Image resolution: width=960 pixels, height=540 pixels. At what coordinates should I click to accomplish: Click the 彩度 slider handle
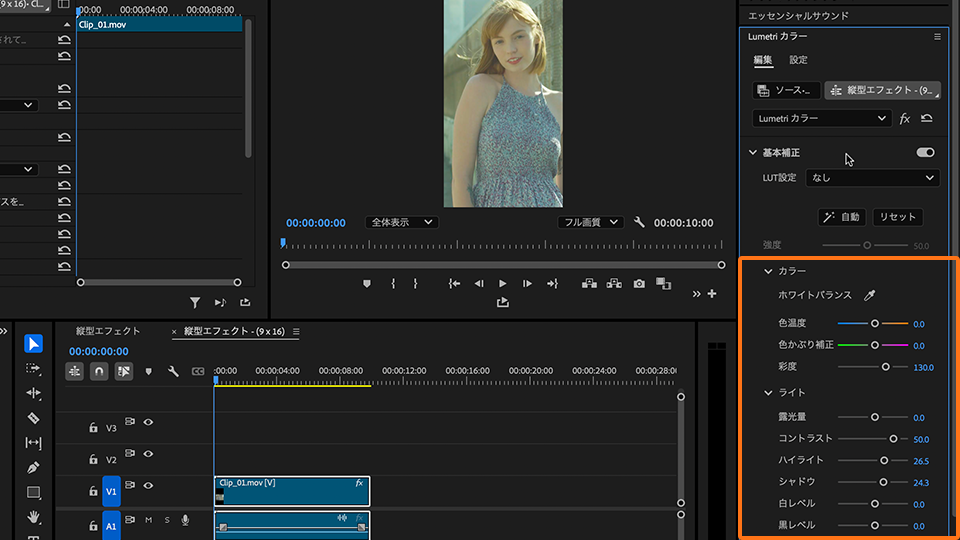885,367
